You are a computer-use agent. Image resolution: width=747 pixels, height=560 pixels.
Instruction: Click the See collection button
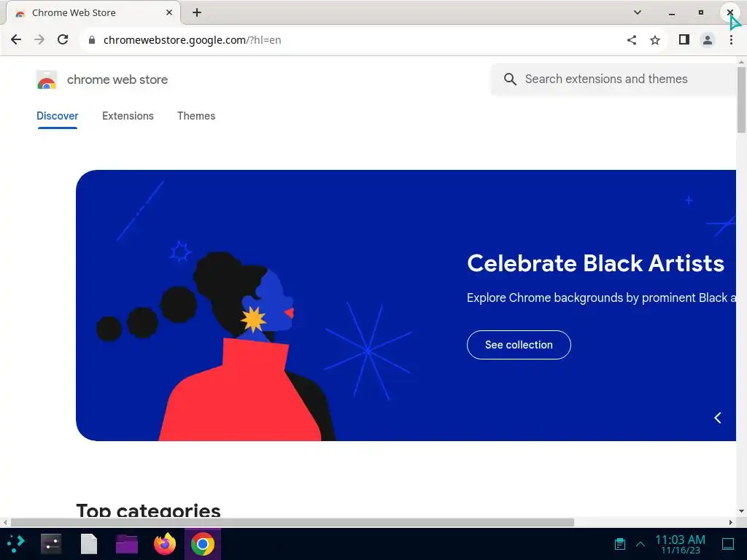click(x=519, y=345)
